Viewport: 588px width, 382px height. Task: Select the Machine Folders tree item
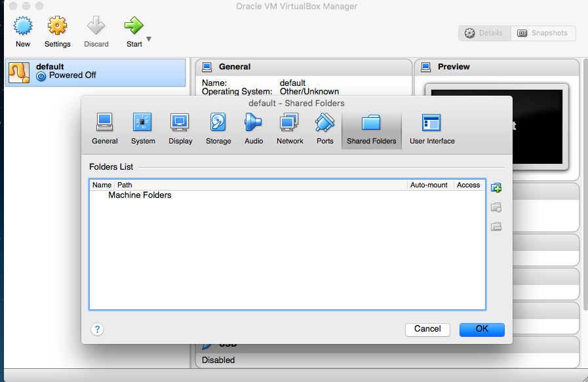point(140,195)
